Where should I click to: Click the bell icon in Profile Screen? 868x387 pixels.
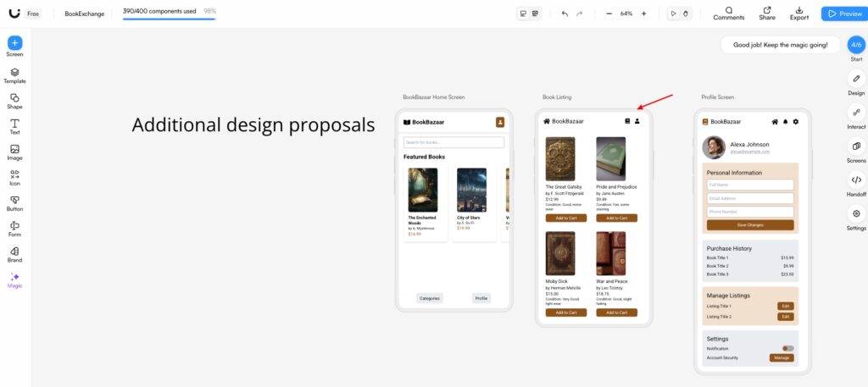pyautogui.click(x=785, y=122)
